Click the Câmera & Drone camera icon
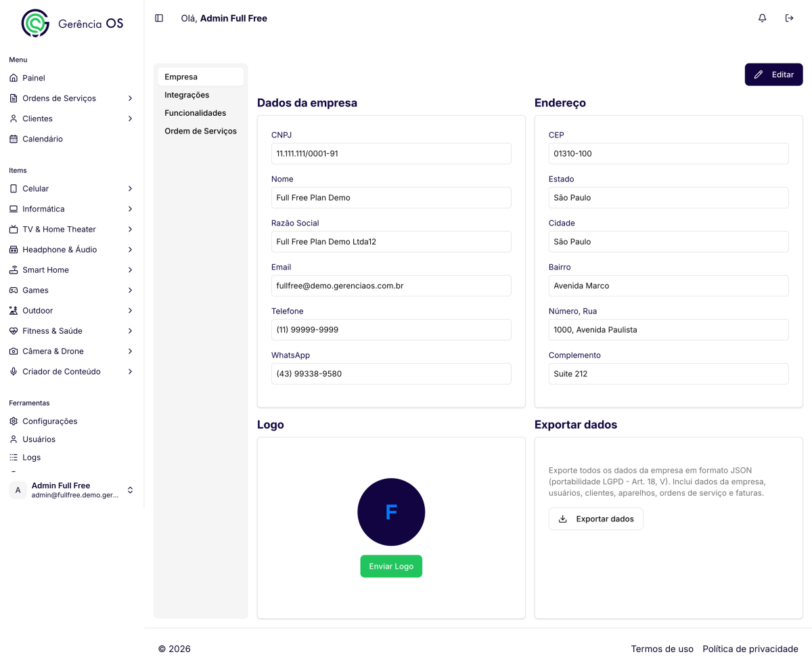 14,351
